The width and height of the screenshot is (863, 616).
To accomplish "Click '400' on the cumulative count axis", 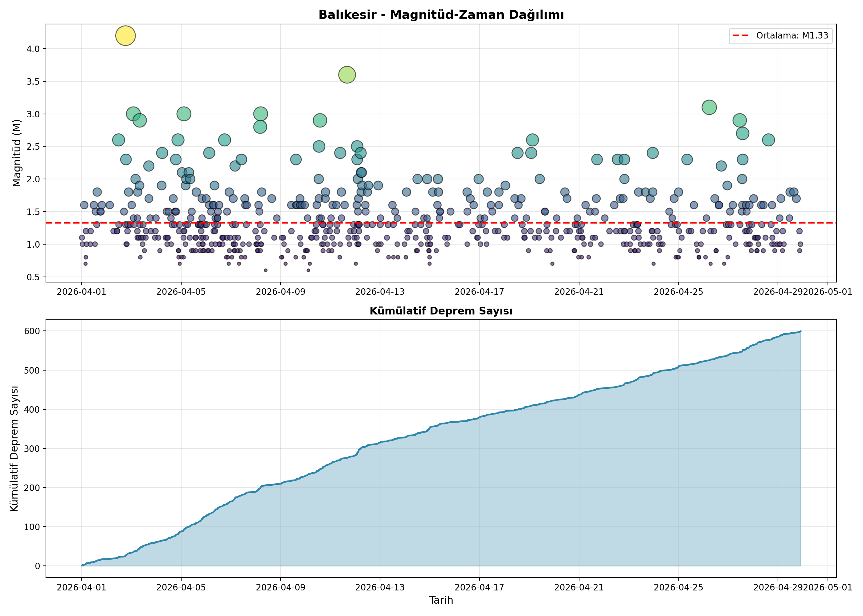I will tap(32, 410).
